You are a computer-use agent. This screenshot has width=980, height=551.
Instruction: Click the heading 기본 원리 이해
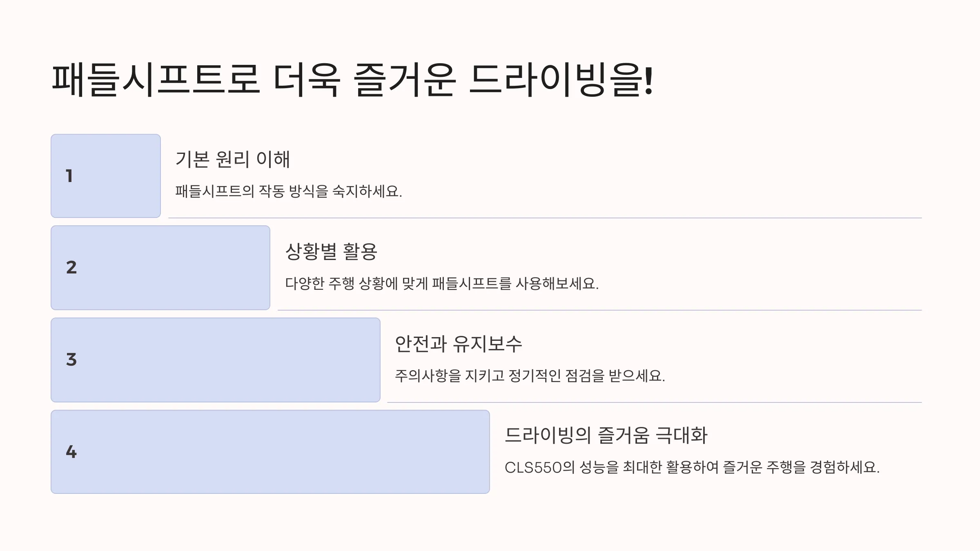click(x=233, y=159)
